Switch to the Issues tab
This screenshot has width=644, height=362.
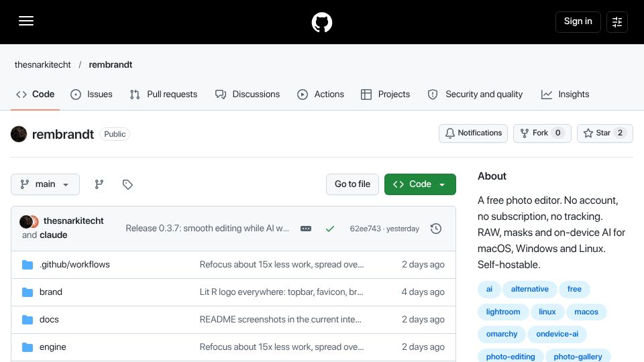[91, 95]
